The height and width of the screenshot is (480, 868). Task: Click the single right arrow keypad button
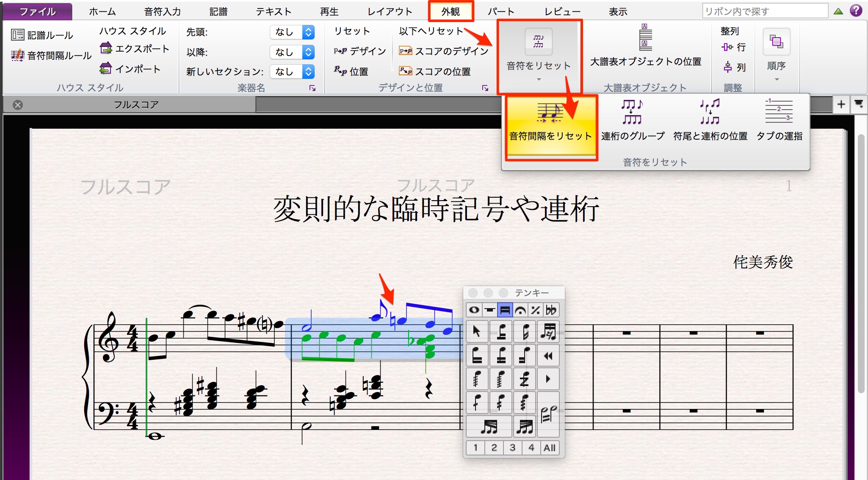tap(548, 379)
